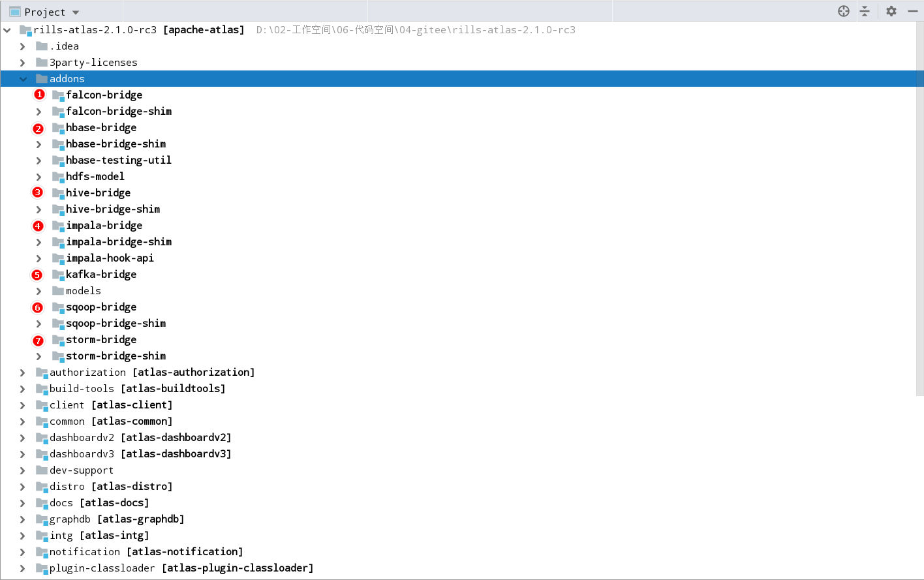
Task: Expand the storm-bridge-shim module
Action: point(39,356)
